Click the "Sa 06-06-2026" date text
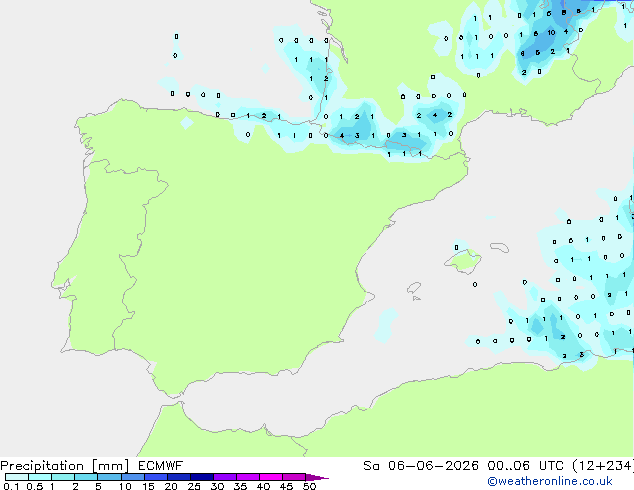Screen dimensions: 634x490 (x=421, y=466)
